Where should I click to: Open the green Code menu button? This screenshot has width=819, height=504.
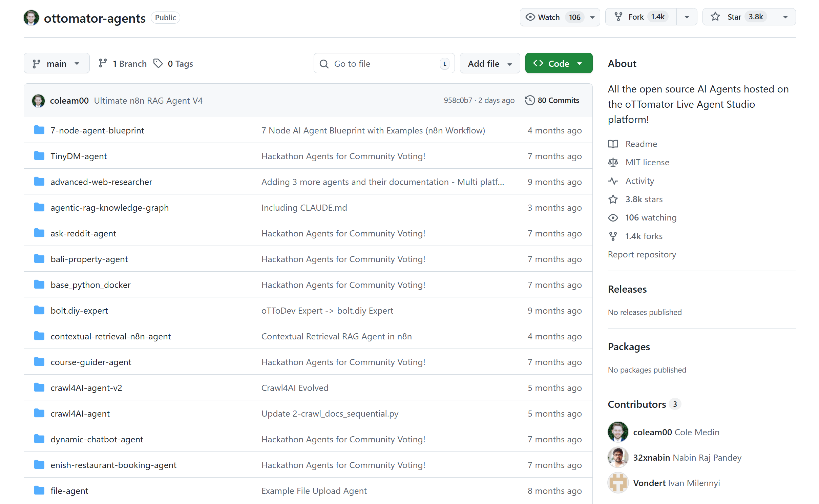pos(558,63)
